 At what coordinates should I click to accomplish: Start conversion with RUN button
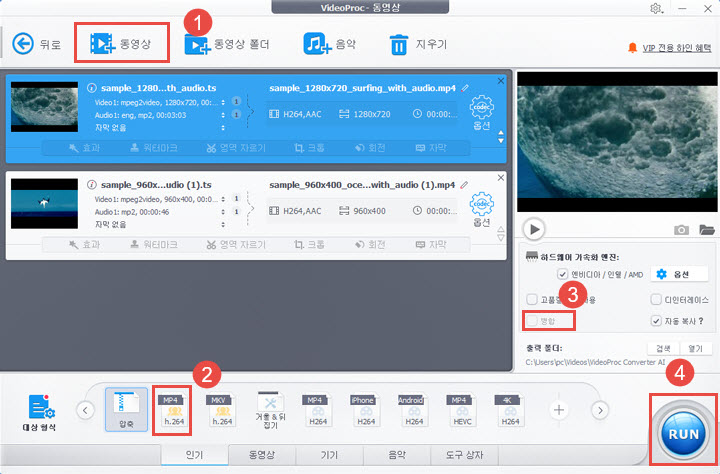point(683,434)
